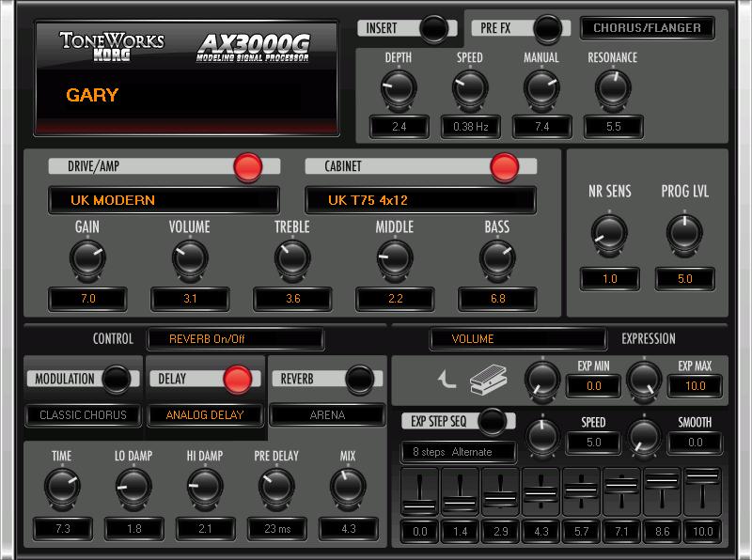Open the CLASSIC CHORUS modulation selector
Screen dimensions: 752x560
pyautogui.click(x=83, y=414)
